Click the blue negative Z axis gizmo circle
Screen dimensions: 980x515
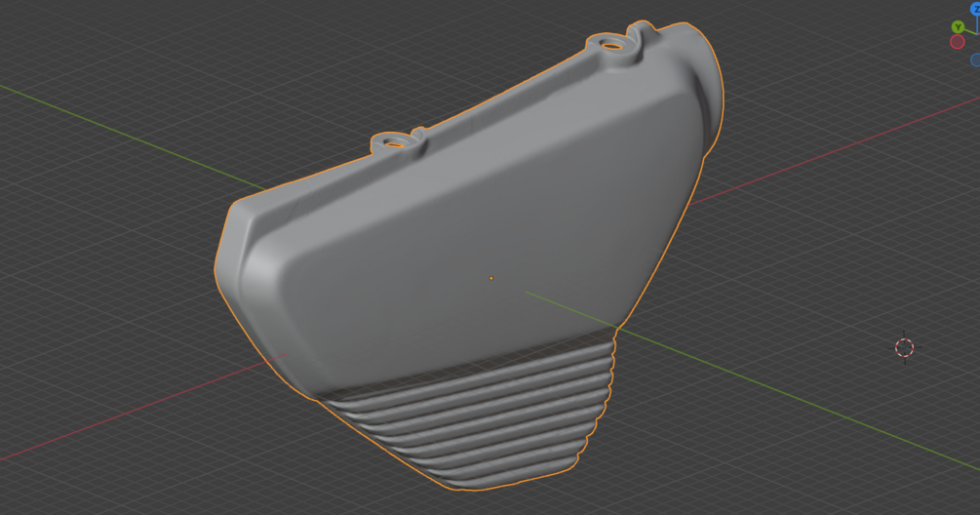(976, 60)
